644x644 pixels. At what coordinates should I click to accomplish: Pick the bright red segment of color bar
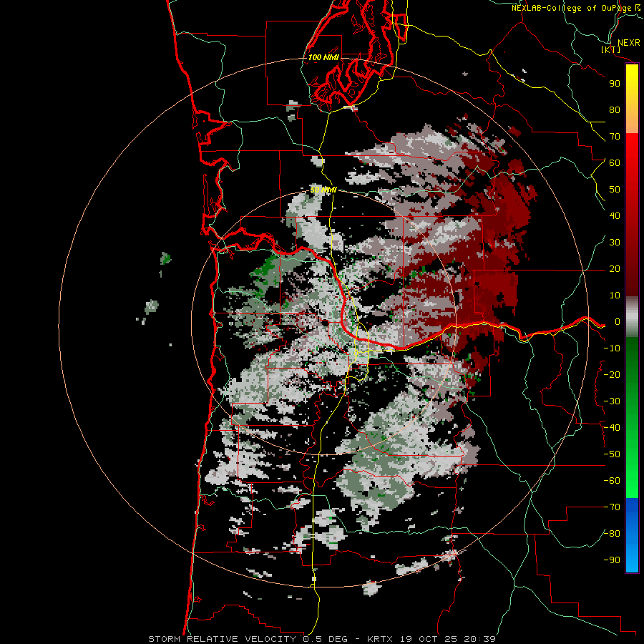632,148
